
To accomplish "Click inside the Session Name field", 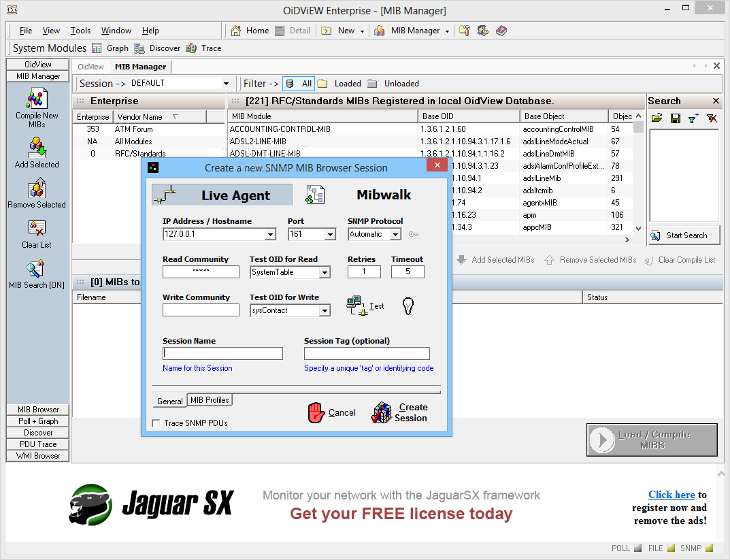I will 222,353.
